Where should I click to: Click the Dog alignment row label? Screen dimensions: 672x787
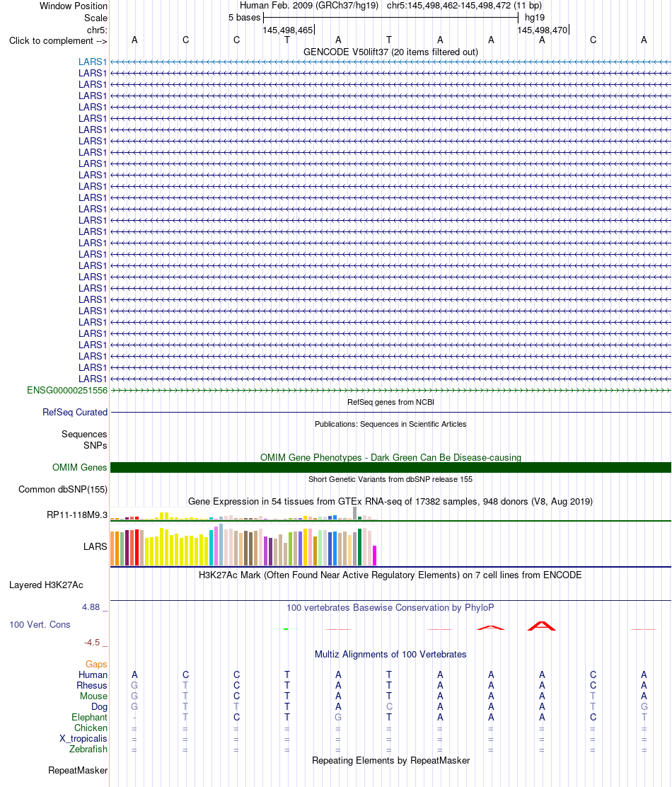coord(99,706)
